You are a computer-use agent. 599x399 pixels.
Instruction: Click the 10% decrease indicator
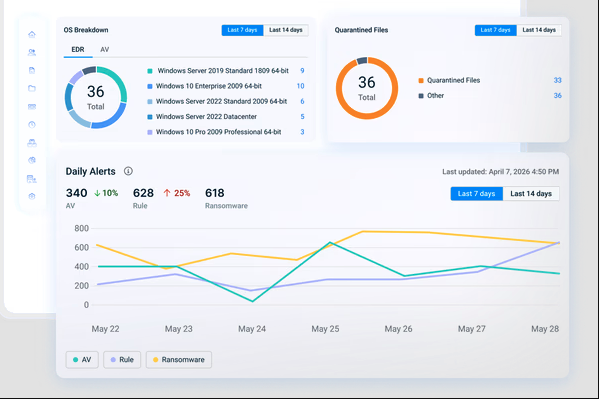pyautogui.click(x=106, y=193)
